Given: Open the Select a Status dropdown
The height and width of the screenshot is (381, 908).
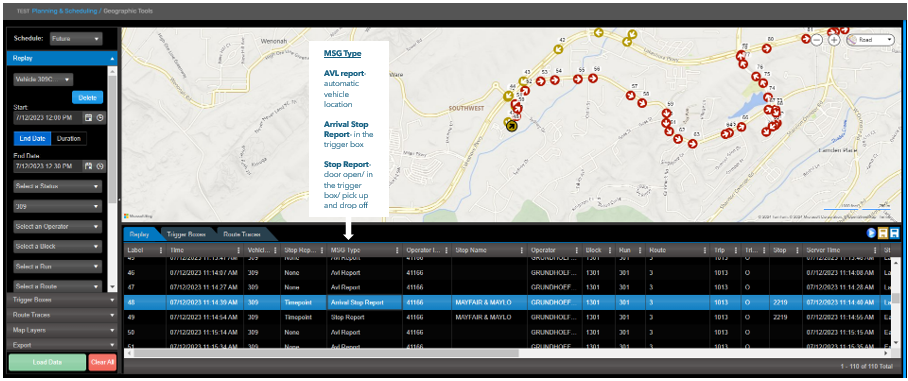Looking at the screenshot, I should click(58, 186).
